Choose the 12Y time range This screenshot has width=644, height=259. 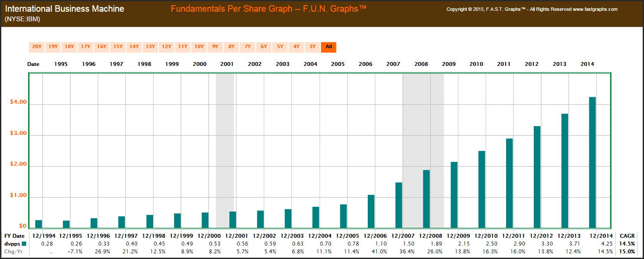click(167, 47)
